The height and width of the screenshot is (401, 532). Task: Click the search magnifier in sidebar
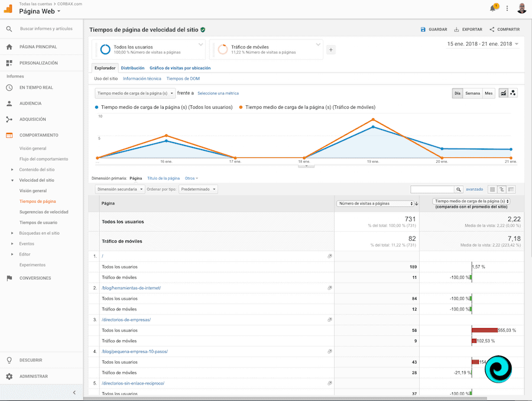pos(9,29)
